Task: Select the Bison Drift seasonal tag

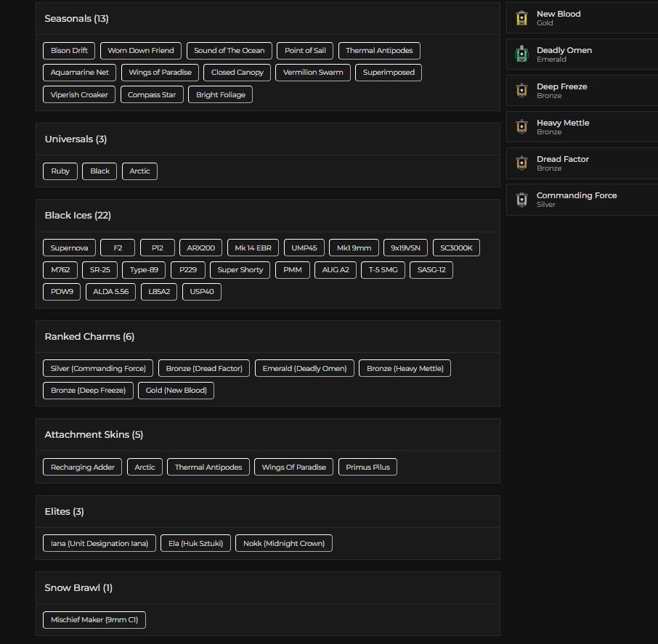Action: [x=69, y=51]
